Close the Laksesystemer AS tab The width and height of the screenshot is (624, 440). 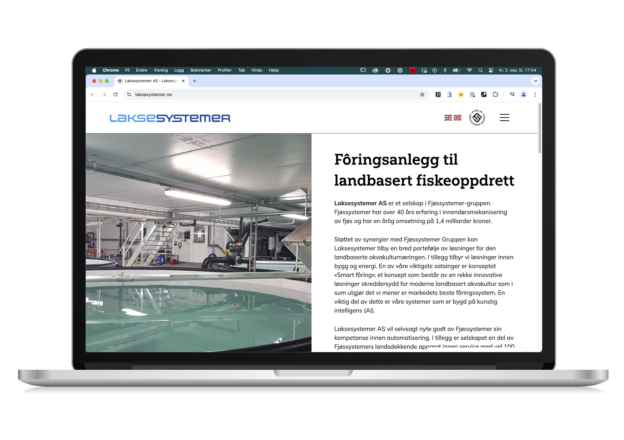coord(183,81)
